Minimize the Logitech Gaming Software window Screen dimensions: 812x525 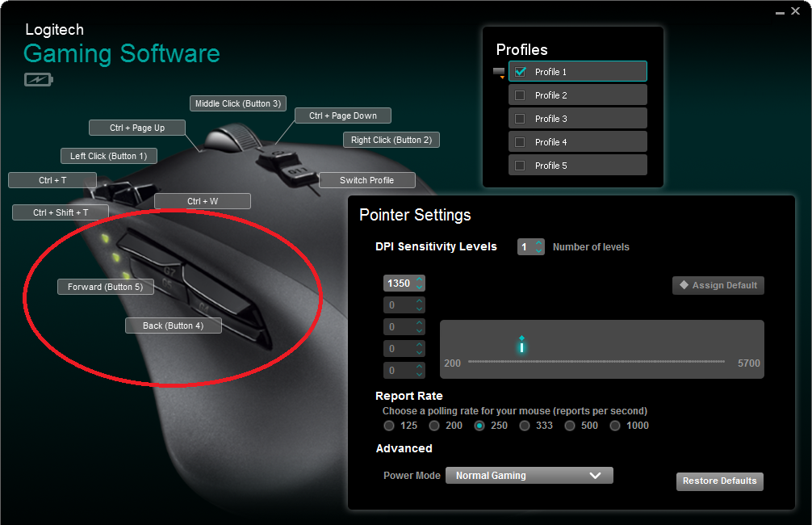coord(780,12)
